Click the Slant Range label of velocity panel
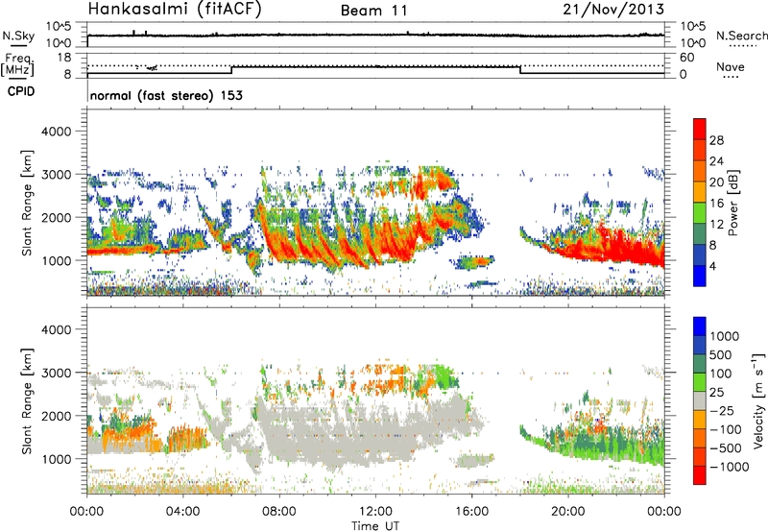The width and height of the screenshot is (768, 532). (x=28, y=400)
